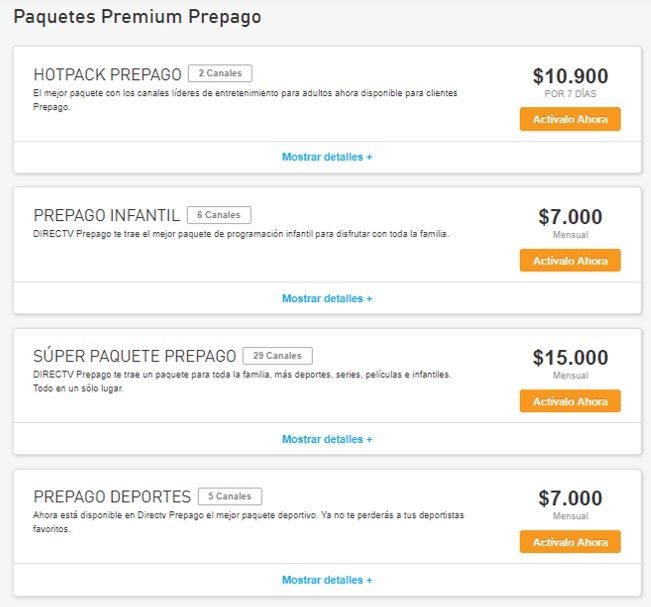Viewport: 651px width, 607px height.
Task: Click the Paquetes Premium Prepago page heading
Action: 137,17
